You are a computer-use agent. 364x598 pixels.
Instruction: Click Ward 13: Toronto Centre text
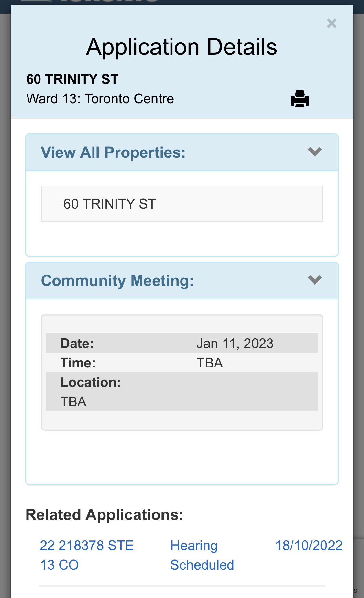point(100,99)
